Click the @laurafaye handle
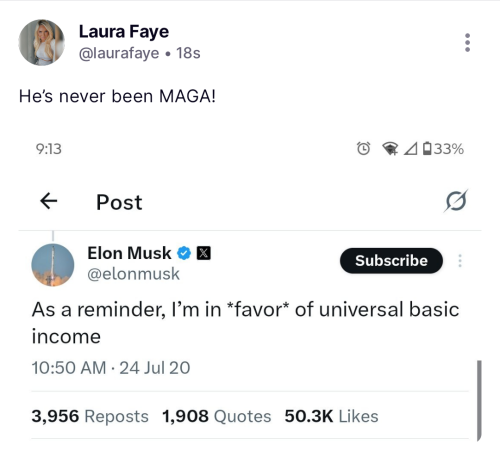Screen dimensions: 500x451 (119, 53)
